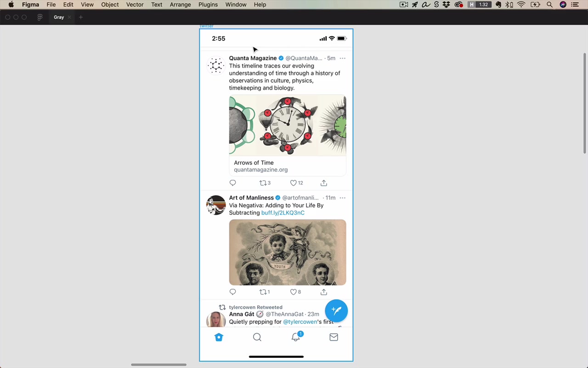588x368 pixels.
Task: Open the Window menu
Action: pos(236,5)
